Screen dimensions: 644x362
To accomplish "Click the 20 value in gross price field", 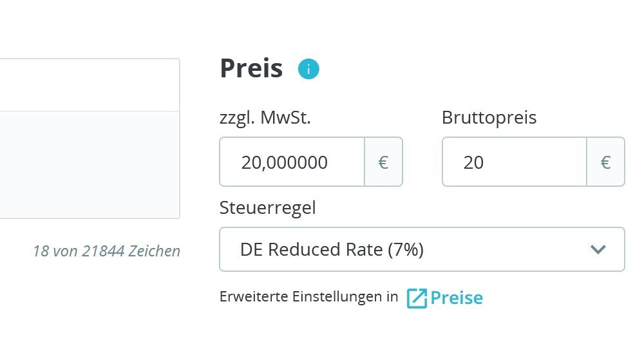I will 473,162.
